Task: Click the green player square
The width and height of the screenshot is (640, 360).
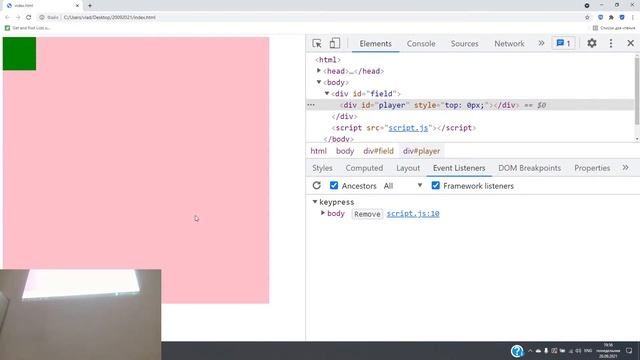Action: click(19, 53)
